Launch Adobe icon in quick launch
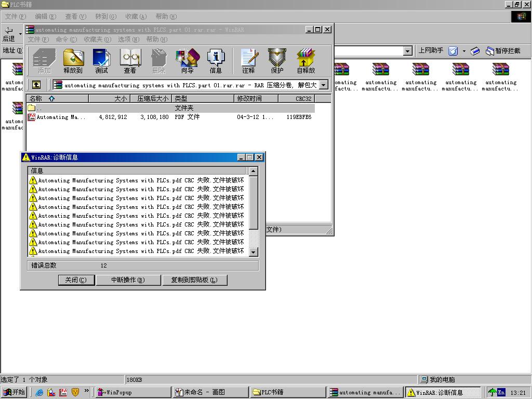This screenshot has height=399, width=532. point(63,392)
